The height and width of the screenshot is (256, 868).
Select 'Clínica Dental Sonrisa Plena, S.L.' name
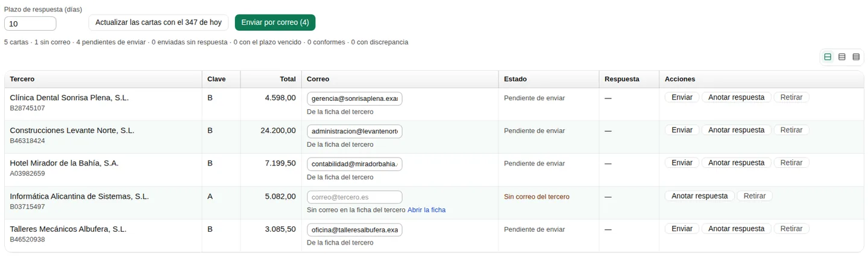pyautogui.click(x=69, y=97)
